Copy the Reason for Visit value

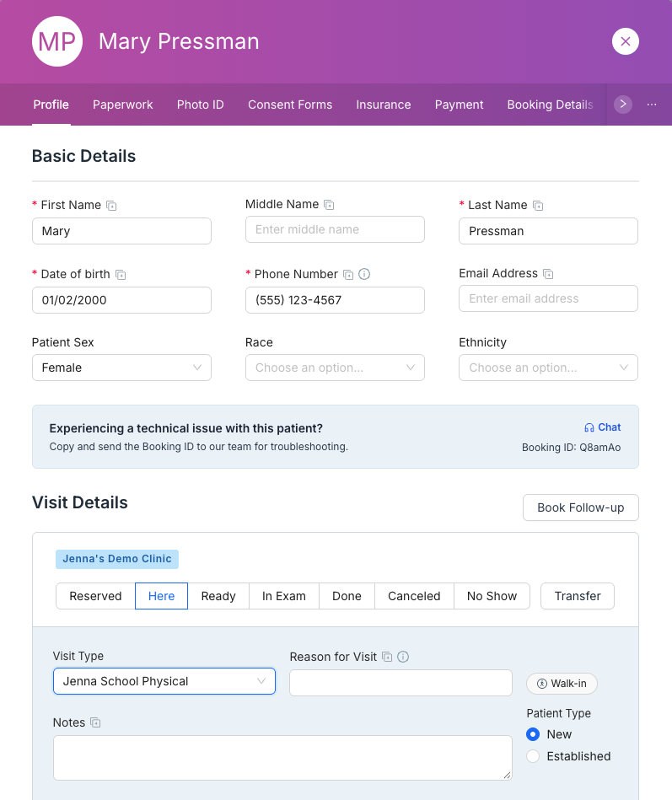coord(387,657)
